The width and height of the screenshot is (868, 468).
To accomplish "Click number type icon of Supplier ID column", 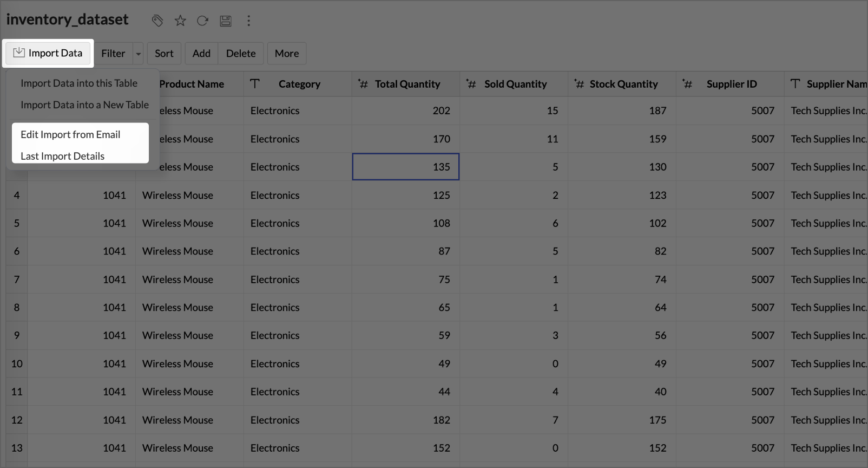I will [x=687, y=83].
